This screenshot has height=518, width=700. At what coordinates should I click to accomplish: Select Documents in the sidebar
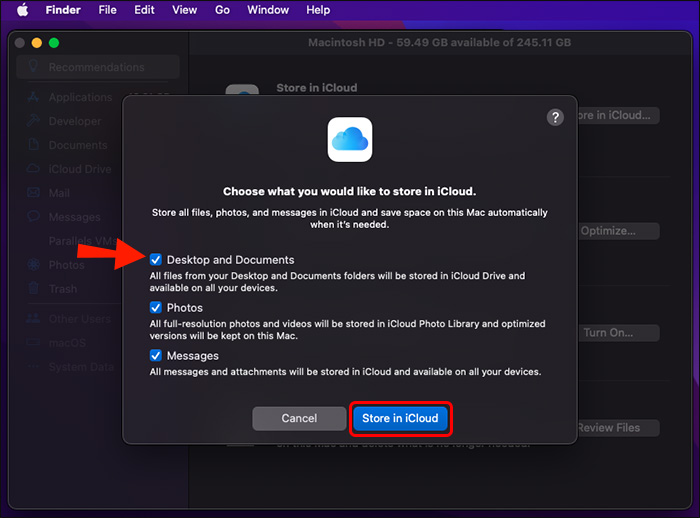[78, 145]
